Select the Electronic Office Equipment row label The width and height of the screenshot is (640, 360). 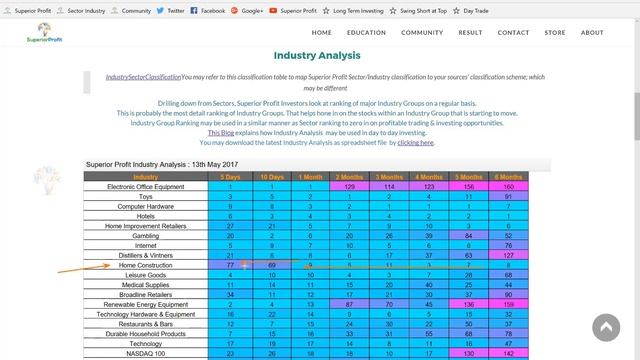(146, 187)
